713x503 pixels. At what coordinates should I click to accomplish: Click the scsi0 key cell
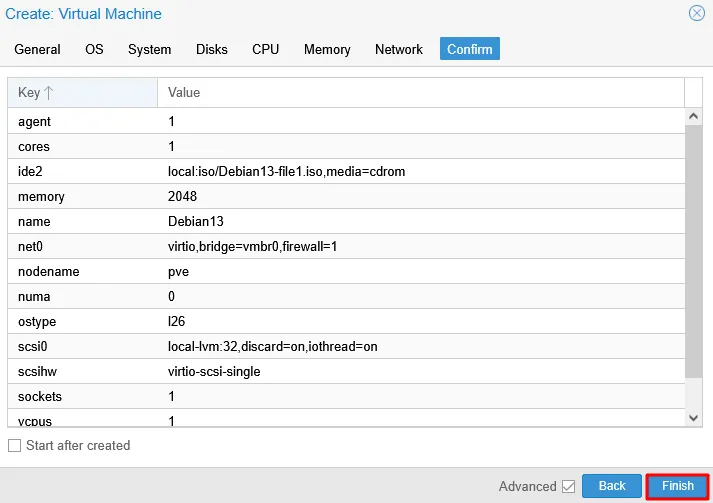82,347
